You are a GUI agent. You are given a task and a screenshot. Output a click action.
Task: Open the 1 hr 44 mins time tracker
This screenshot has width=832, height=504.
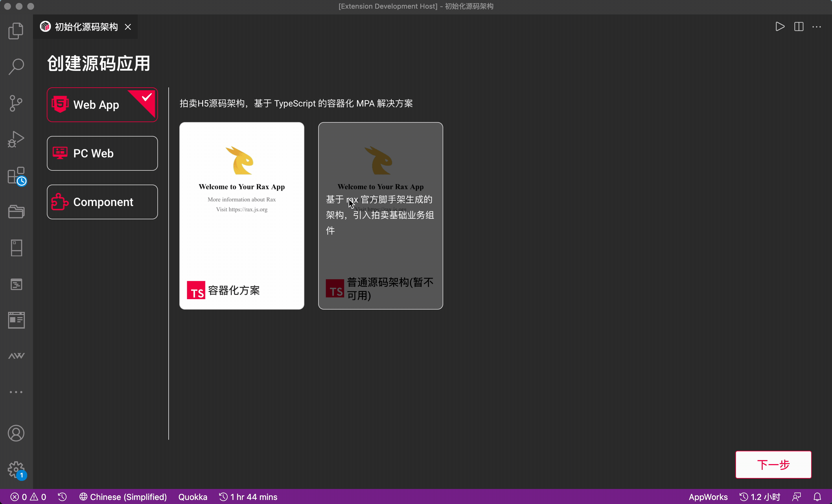click(248, 497)
